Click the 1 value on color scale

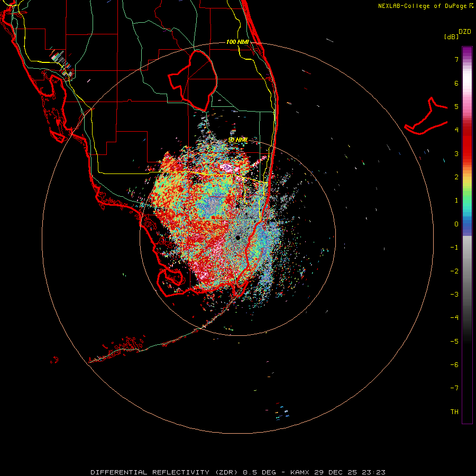(456, 200)
